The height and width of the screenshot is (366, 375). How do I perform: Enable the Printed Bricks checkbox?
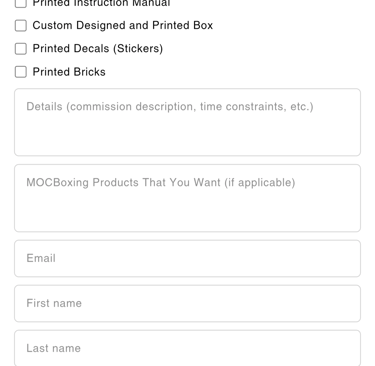pos(21,72)
